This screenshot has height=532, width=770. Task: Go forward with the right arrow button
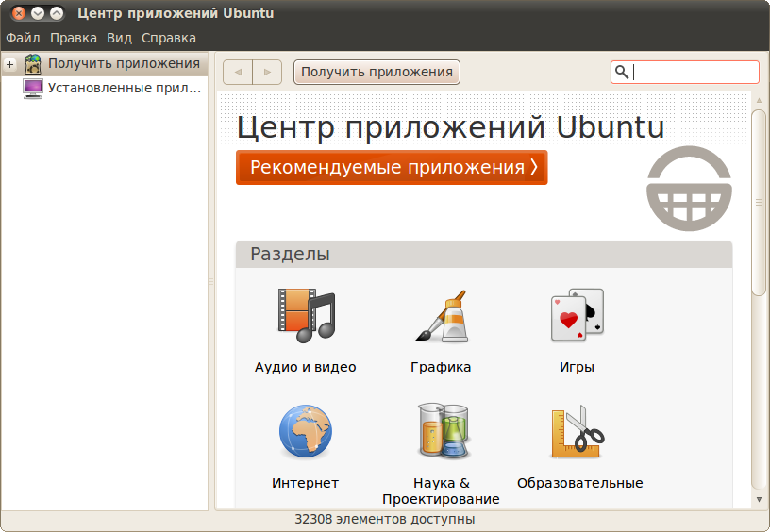pos(267,72)
